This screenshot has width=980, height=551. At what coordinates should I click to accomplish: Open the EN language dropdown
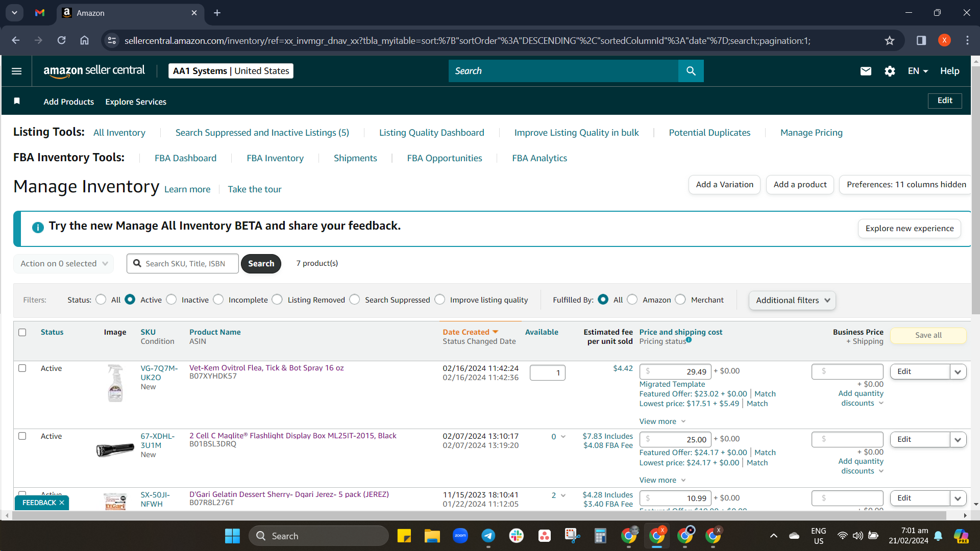click(x=918, y=71)
